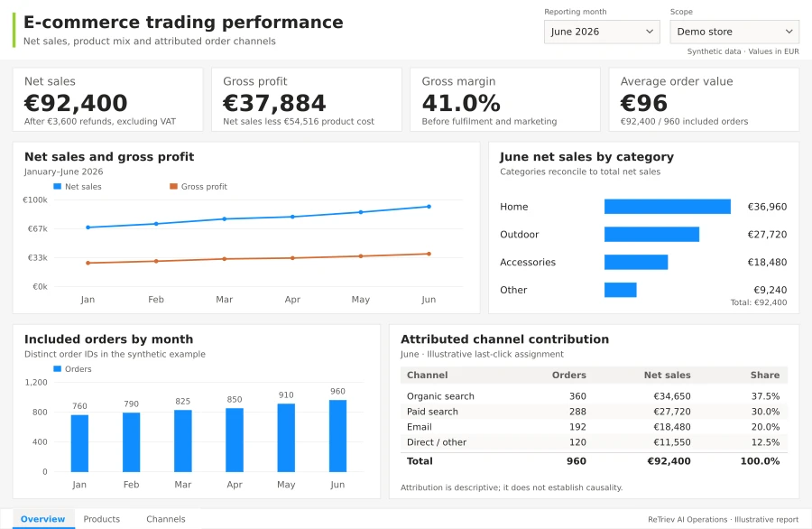Click the E-commerce trading performance title

click(x=183, y=23)
